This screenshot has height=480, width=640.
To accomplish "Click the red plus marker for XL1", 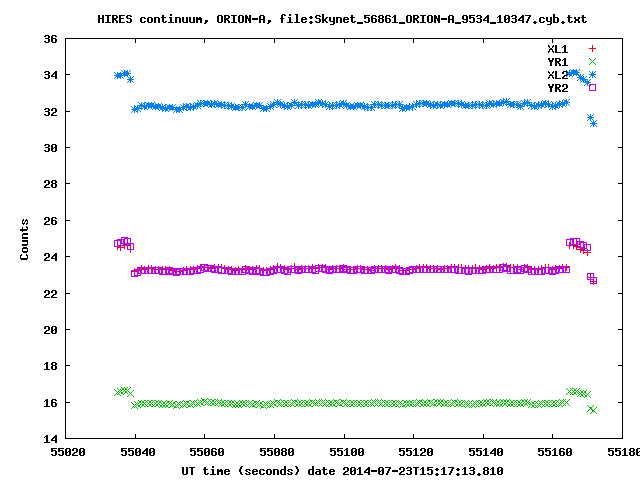I will 592,48.
